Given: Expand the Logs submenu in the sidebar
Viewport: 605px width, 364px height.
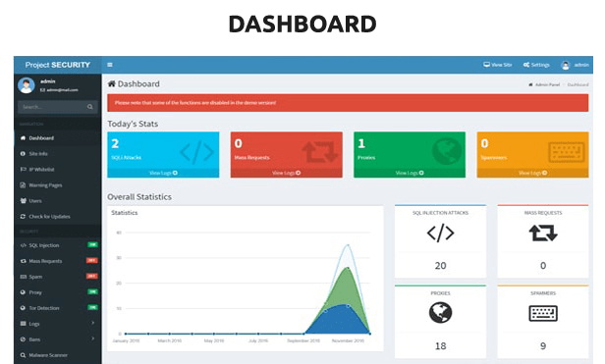Looking at the screenshot, I should [x=58, y=324].
